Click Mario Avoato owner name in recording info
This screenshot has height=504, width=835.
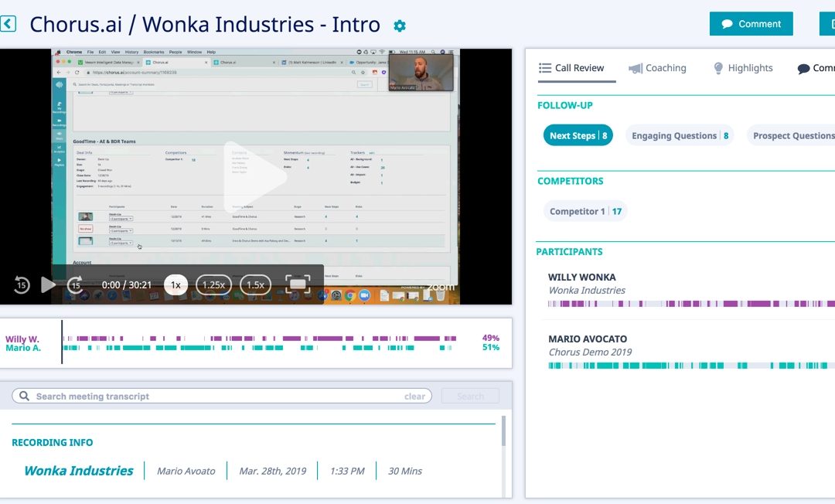click(186, 471)
